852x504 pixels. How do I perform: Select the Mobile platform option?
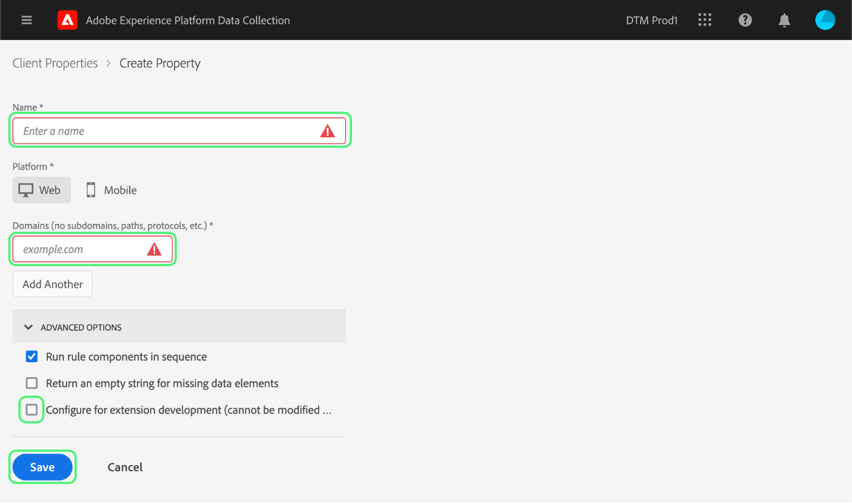pos(112,190)
